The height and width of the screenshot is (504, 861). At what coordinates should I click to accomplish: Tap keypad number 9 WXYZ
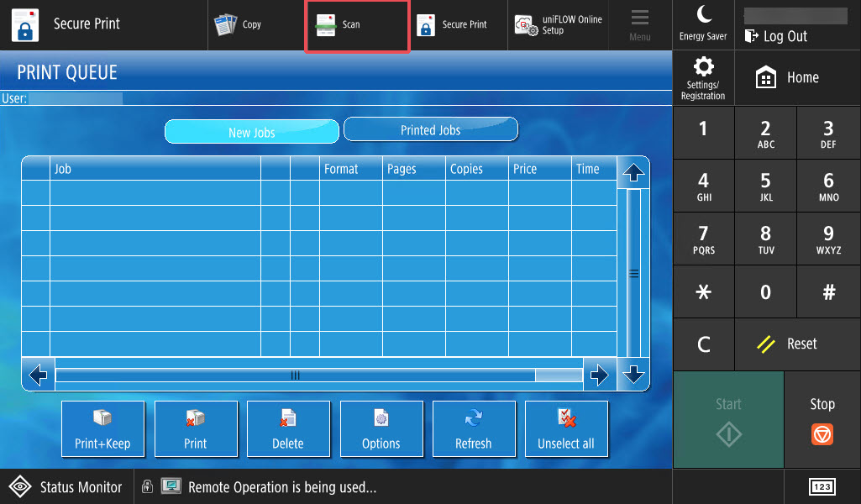coord(828,239)
